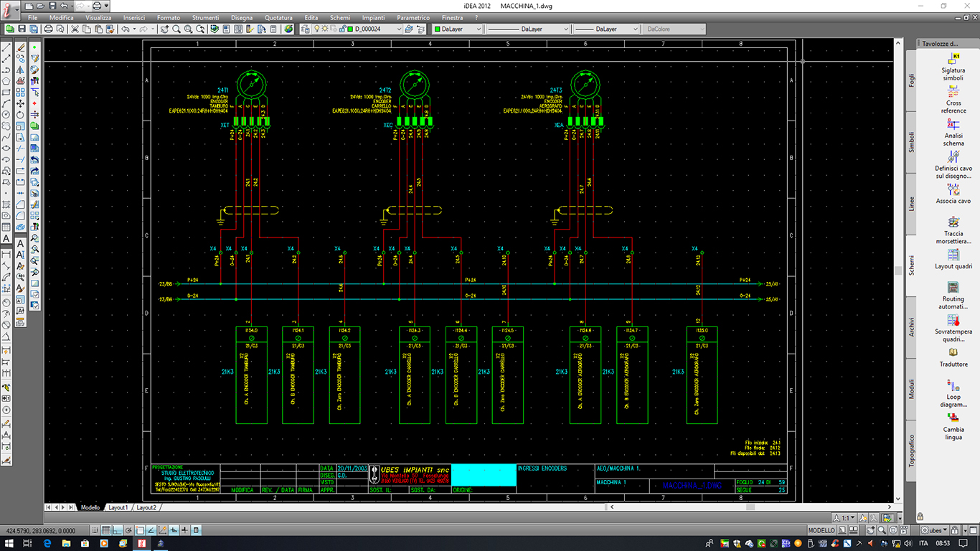Click the Layer Previous icon
This screenshot has height=551, width=980.
(422, 29)
